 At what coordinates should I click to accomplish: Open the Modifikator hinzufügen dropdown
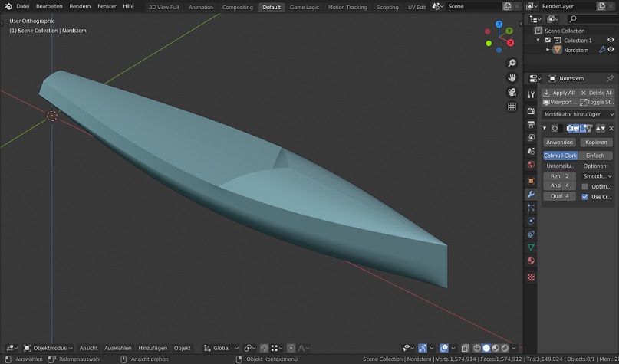pos(578,113)
